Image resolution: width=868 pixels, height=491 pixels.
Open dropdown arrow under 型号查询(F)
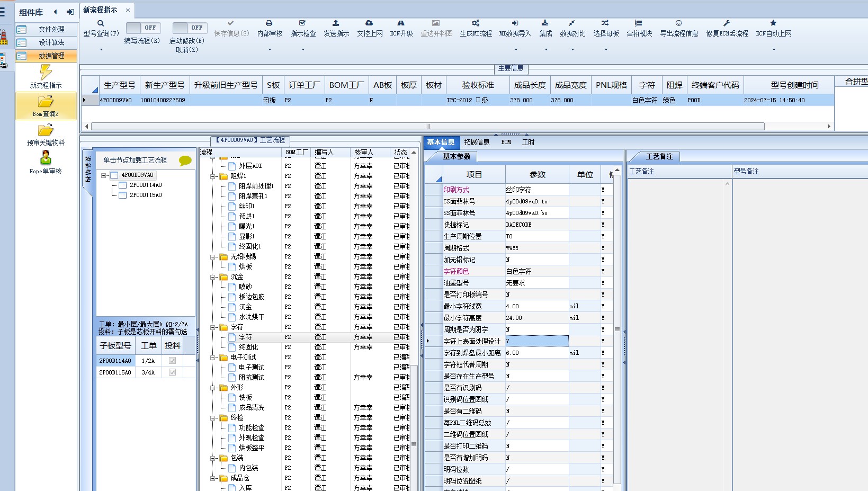pos(101,50)
